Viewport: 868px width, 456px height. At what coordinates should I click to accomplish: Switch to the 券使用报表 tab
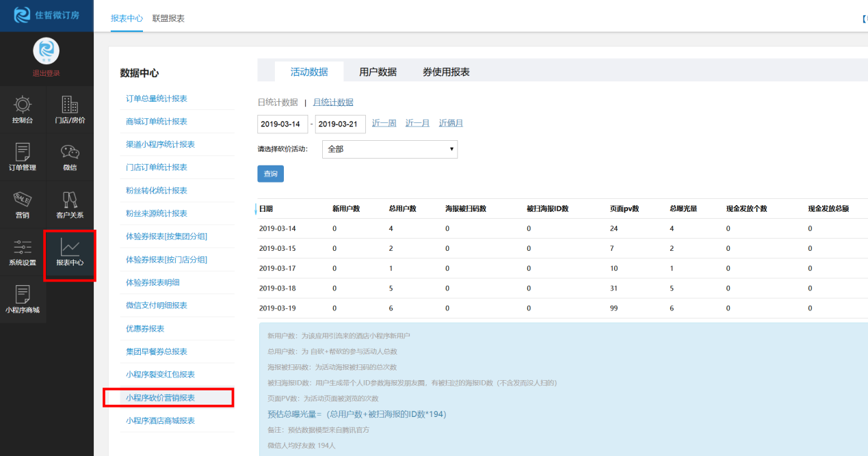(x=445, y=70)
